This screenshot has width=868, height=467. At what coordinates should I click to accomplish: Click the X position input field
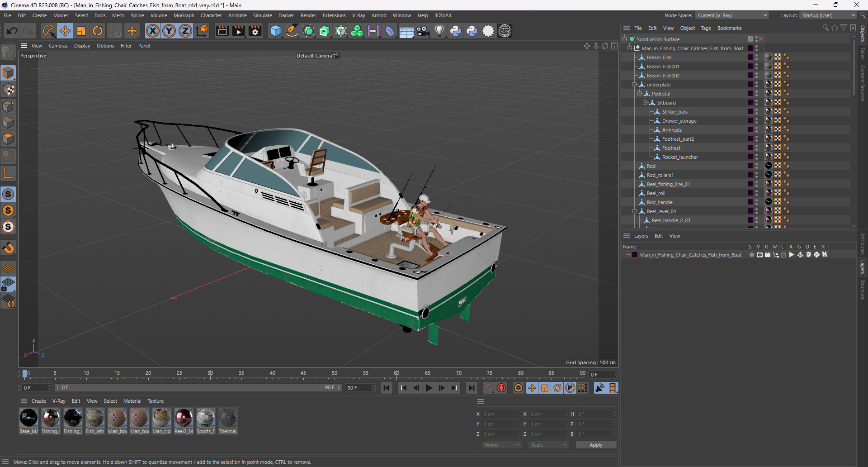pos(501,414)
